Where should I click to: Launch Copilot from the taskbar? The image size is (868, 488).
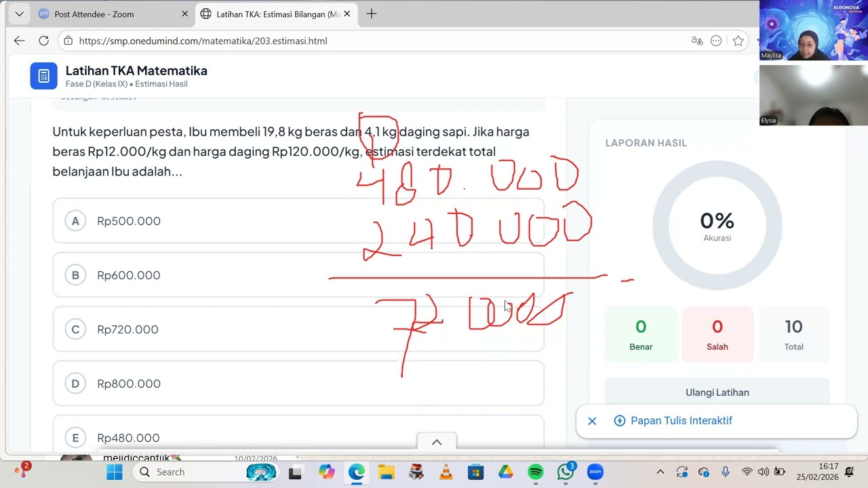click(326, 472)
